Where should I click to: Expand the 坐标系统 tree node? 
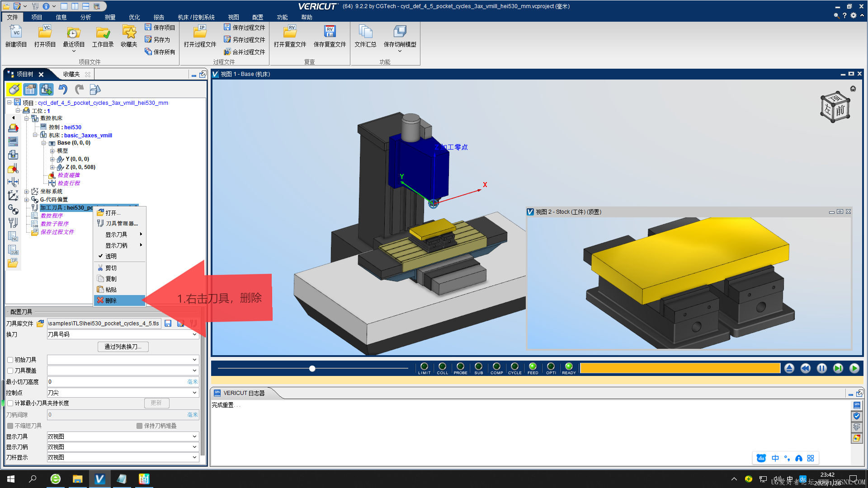click(26, 192)
